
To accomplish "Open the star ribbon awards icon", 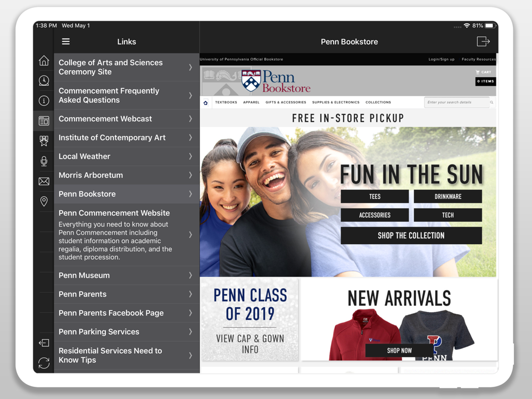I will [x=44, y=140].
